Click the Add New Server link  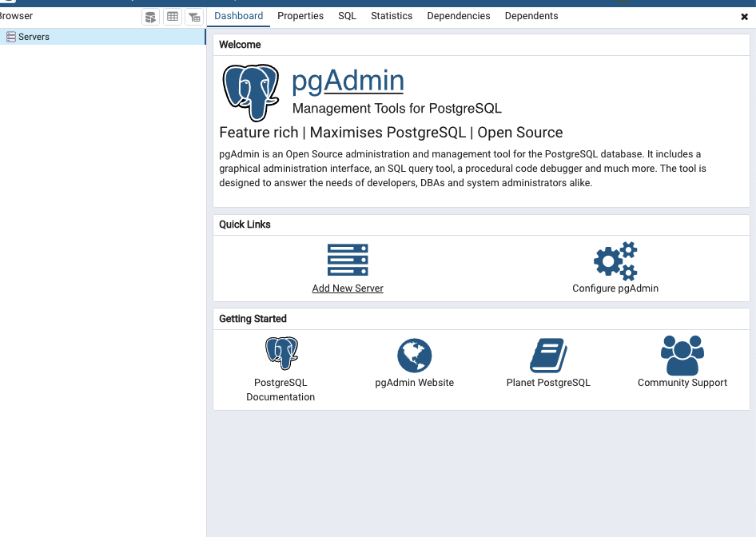(x=348, y=288)
